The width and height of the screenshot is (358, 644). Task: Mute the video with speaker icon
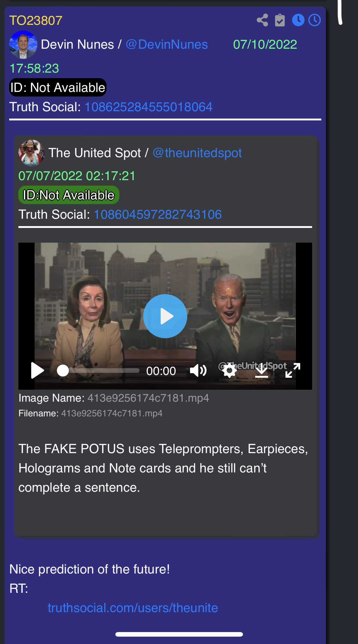click(198, 371)
